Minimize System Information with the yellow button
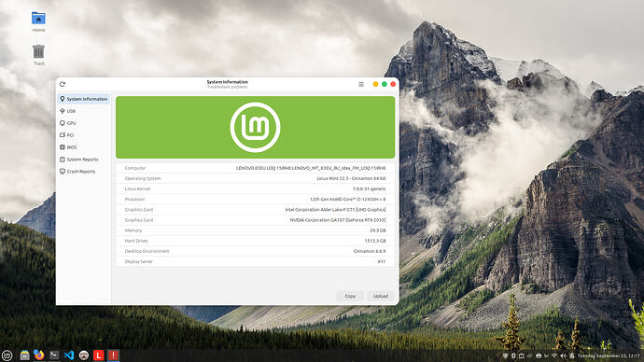 pos(375,84)
